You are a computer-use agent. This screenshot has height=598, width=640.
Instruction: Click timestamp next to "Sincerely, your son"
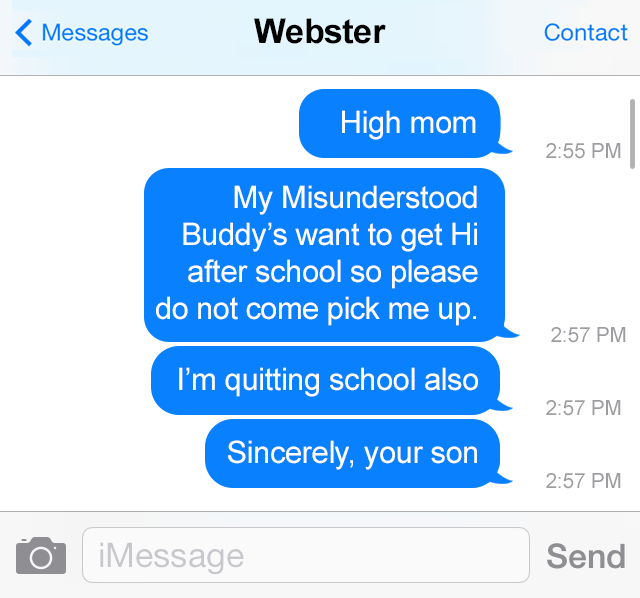point(583,480)
